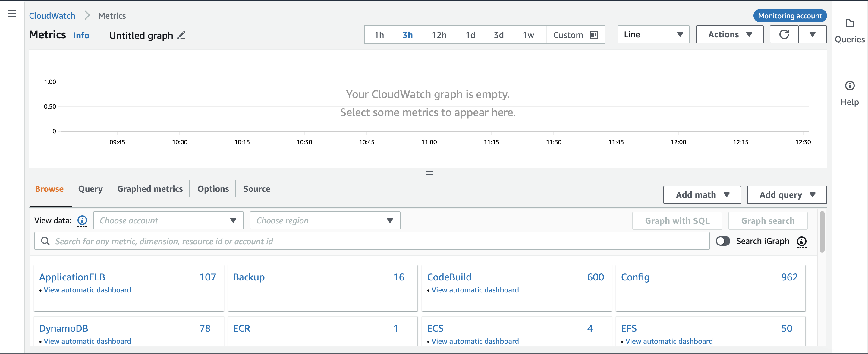Click the panel resize handle icon

429,174
